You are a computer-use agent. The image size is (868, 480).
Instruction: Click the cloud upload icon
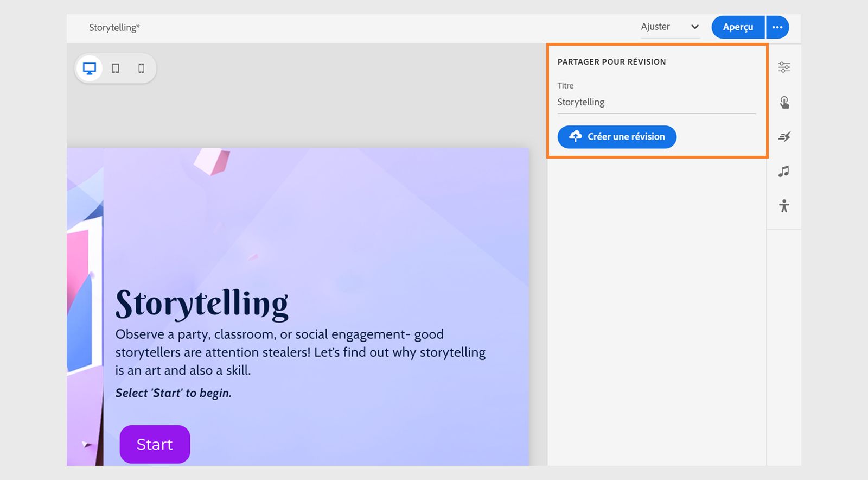point(575,136)
